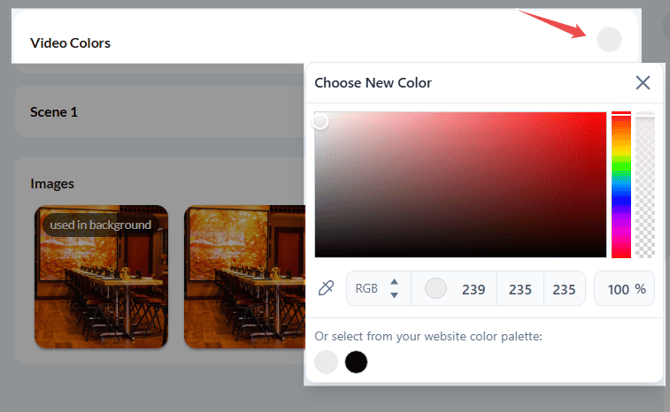Open the Video Colors swatch circle

609,39
